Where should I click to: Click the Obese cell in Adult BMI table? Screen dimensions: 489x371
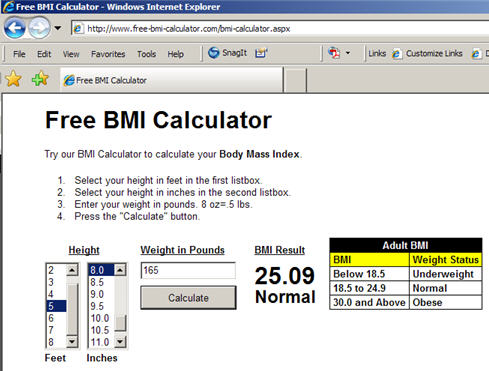pyautogui.click(x=446, y=302)
